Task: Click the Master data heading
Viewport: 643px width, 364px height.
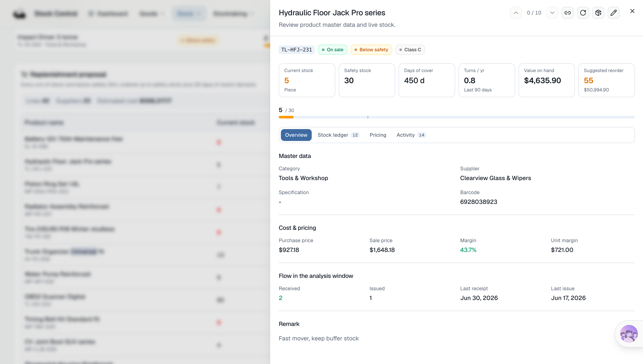Action: pyautogui.click(x=295, y=156)
